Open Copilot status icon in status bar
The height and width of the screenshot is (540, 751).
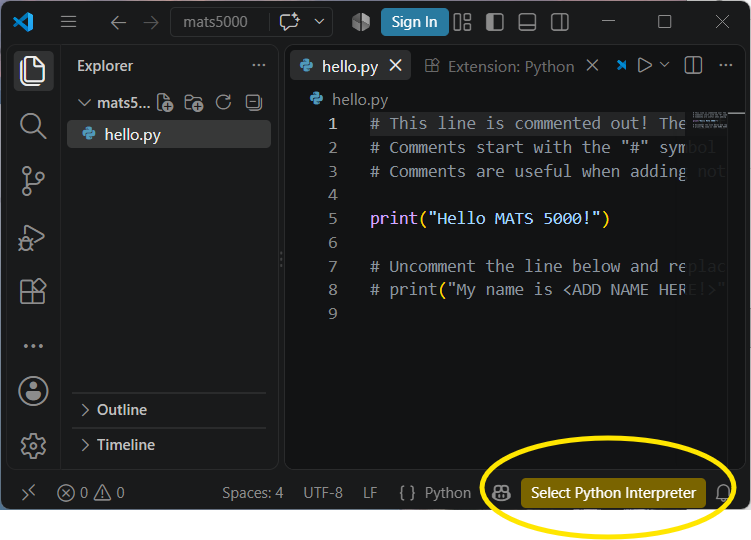[501, 493]
